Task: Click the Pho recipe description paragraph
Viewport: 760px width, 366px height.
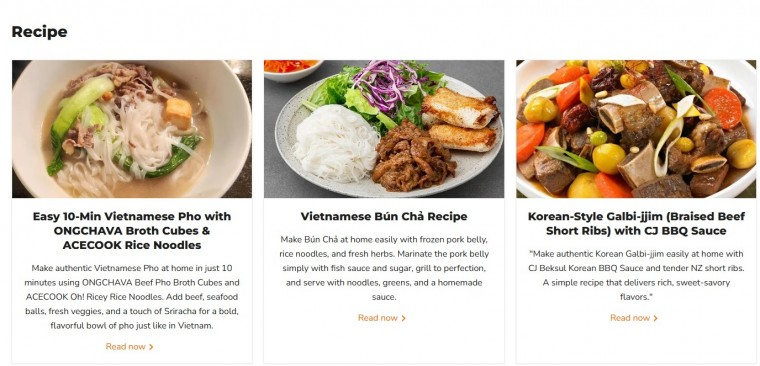Action: click(132, 297)
